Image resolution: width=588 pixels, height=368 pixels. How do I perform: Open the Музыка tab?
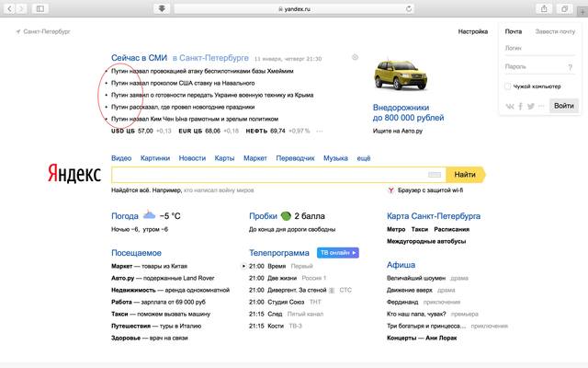click(335, 158)
